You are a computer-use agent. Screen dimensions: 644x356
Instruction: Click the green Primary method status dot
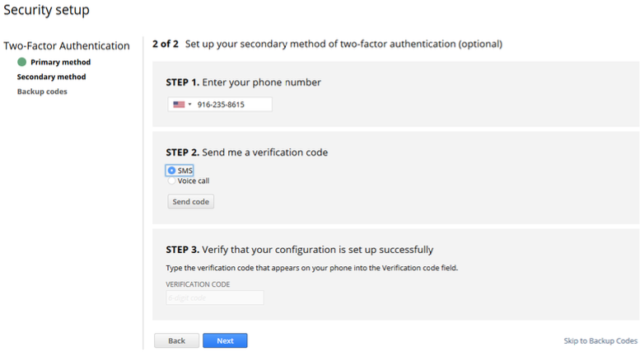[x=21, y=62]
